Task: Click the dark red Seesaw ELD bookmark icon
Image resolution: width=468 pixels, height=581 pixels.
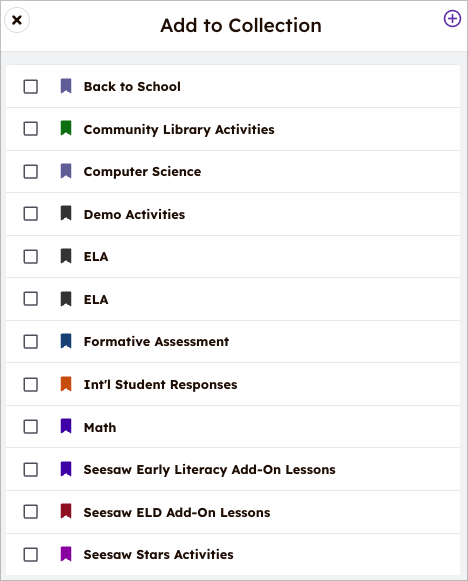Action: [66, 511]
